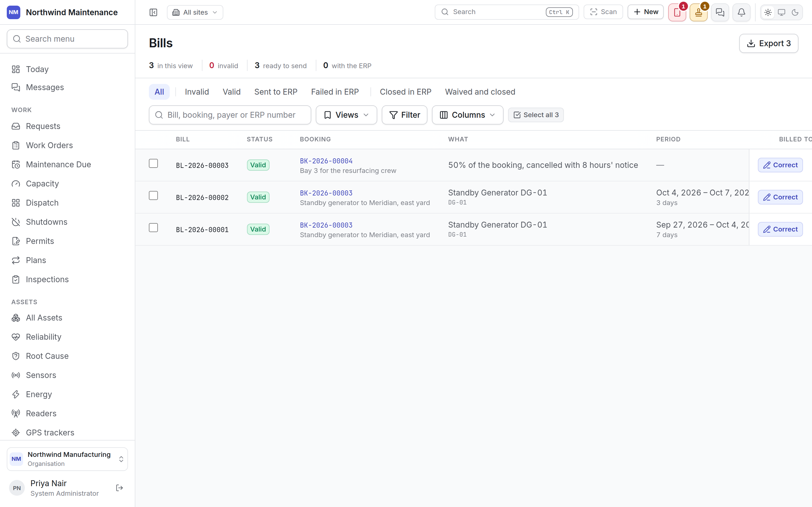The height and width of the screenshot is (507, 812).
Task: Check the box for BL-2026-00003
Action: point(153,163)
